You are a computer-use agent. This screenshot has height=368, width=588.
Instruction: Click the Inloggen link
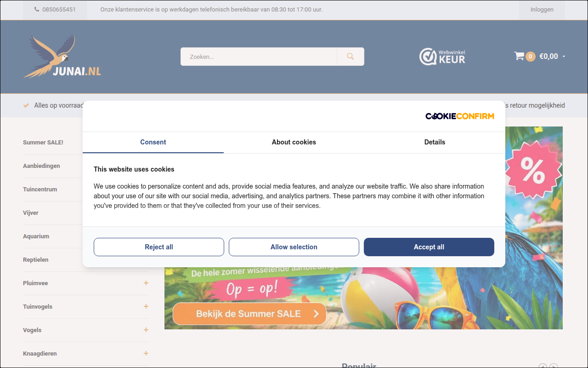(542, 10)
